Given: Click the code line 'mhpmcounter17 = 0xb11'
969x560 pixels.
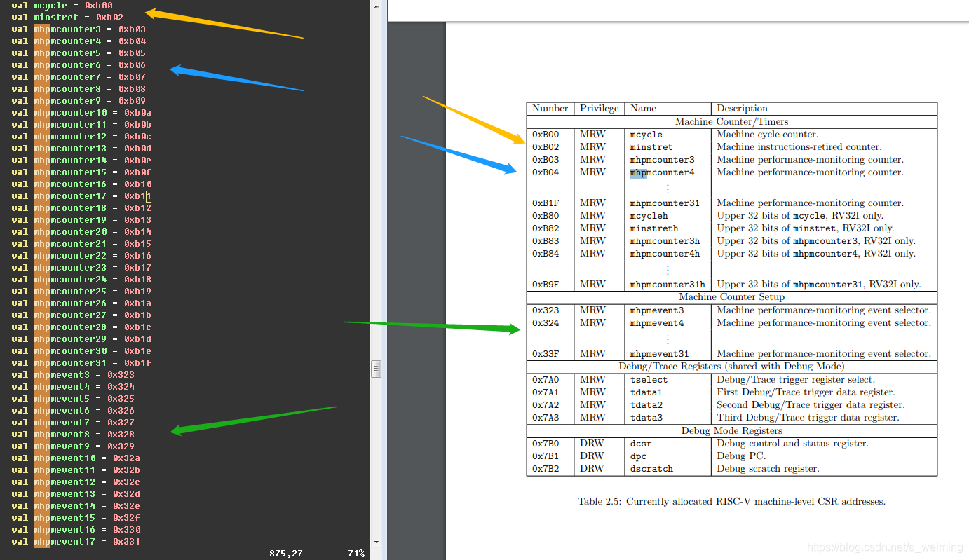Looking at the screenshot, I should 93,196.
